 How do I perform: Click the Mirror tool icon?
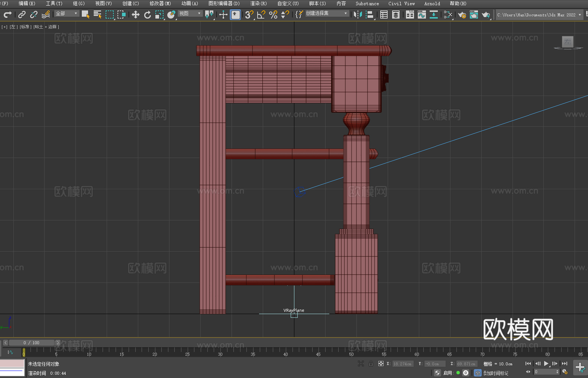[x=358, y=14]
